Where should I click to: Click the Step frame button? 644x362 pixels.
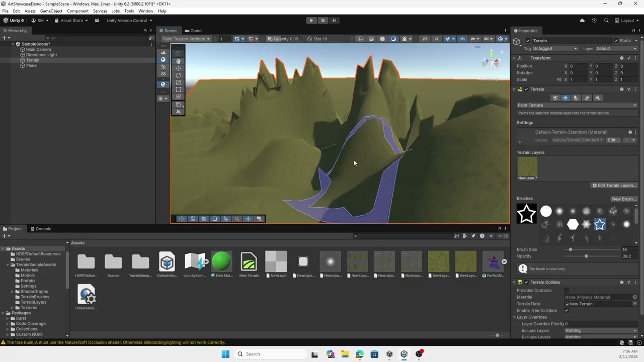pos(334,21)
